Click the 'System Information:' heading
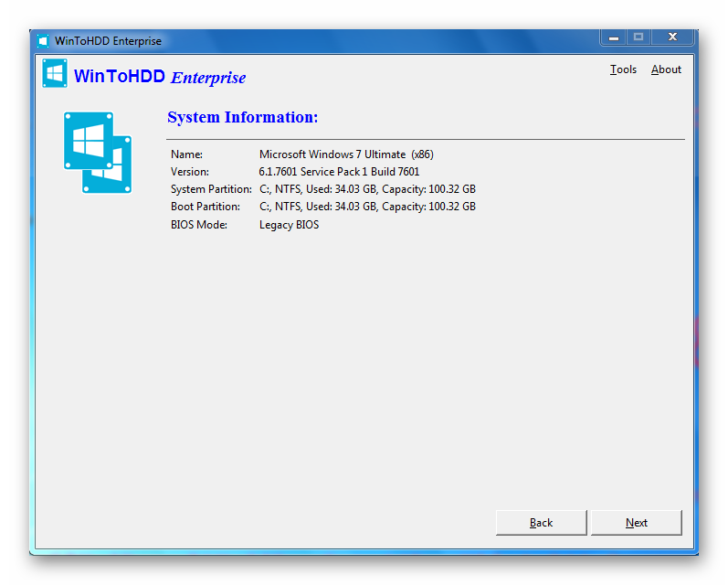 click(x=242, y=117)
